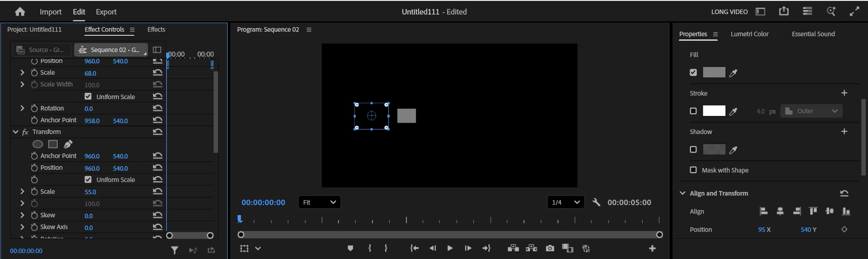Image resolution: width=868 pixels, height=259 pixels.
Task: Reset Motion Scale parameter
Action: click(x=157, y=72)
